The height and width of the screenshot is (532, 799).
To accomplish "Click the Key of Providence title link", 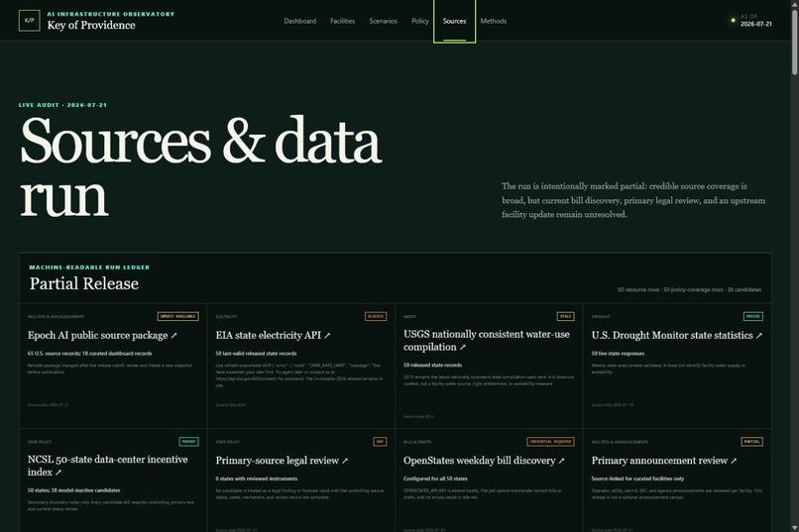I will coord(91,25).
